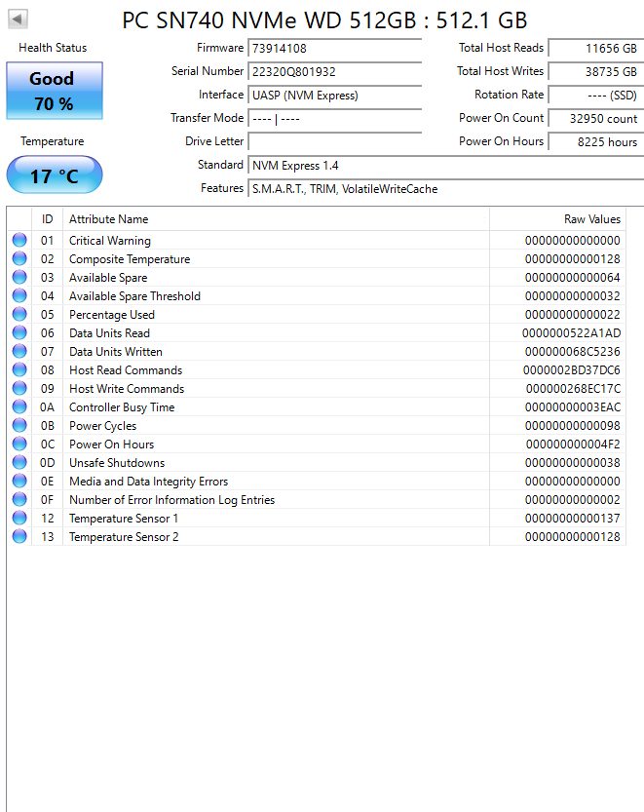The height and width of the screenshot is (812, 644).
Task: Click the previous disk arrow button
Action: tap(18, 19)
